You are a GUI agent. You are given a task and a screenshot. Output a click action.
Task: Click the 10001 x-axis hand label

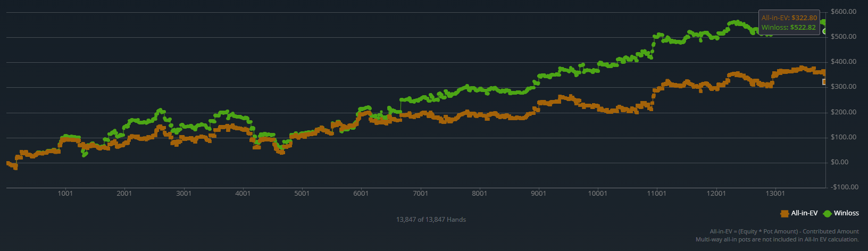click(598, 194)
